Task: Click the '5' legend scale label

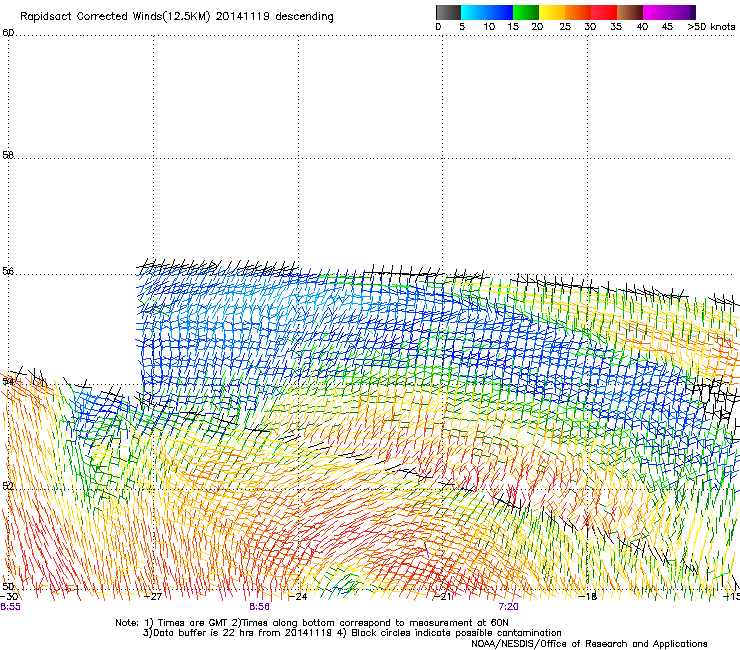Action: (x=462, y=27)
